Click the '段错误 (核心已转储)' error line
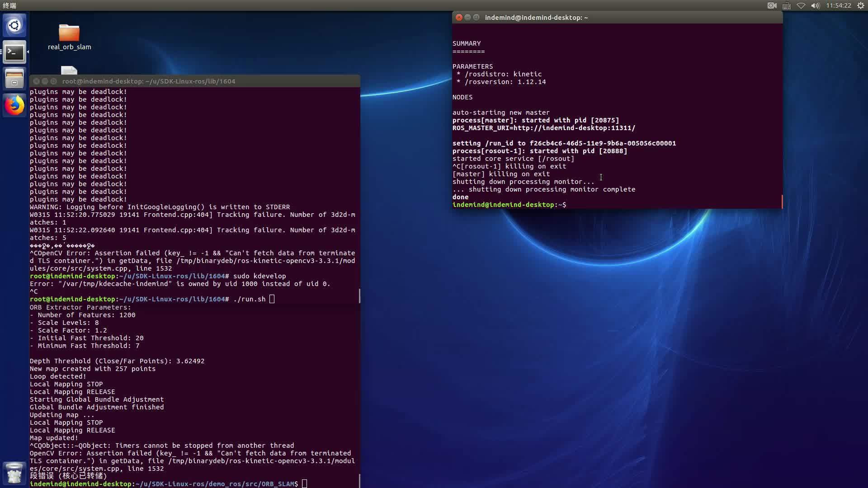The width and height of the screenshot is (868, 488). (x=68, y=476)
